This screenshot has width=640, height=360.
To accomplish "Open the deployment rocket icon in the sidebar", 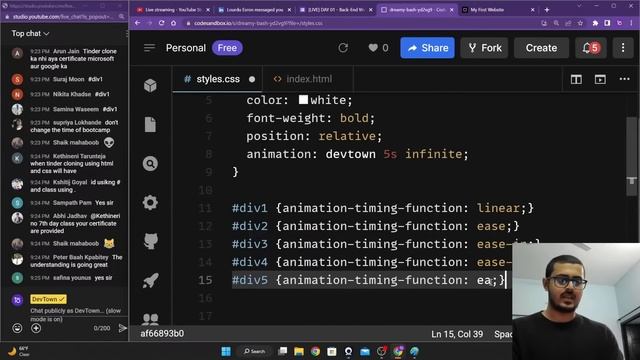I will [150, 280].
